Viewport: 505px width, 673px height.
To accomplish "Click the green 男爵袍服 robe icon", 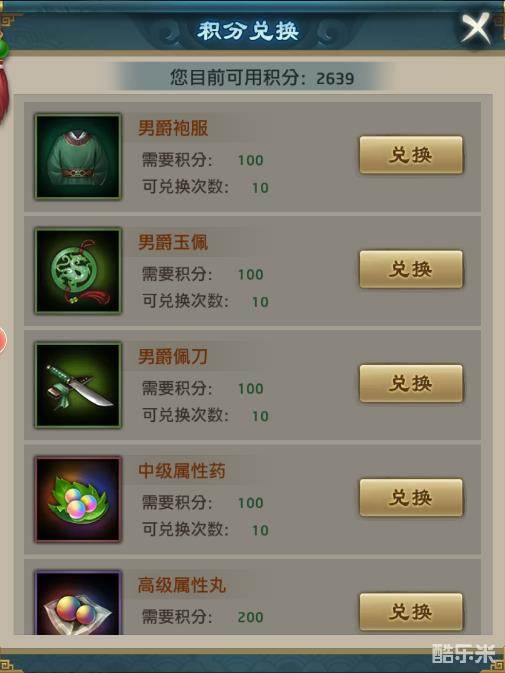I will coord(78,156).
